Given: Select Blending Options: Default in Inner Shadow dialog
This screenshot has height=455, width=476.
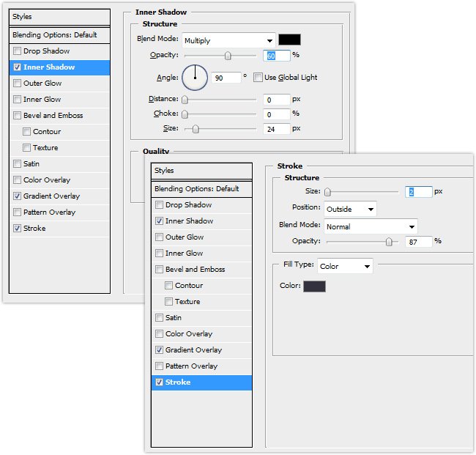Looking at the screenshot, I should coord(59,35).
